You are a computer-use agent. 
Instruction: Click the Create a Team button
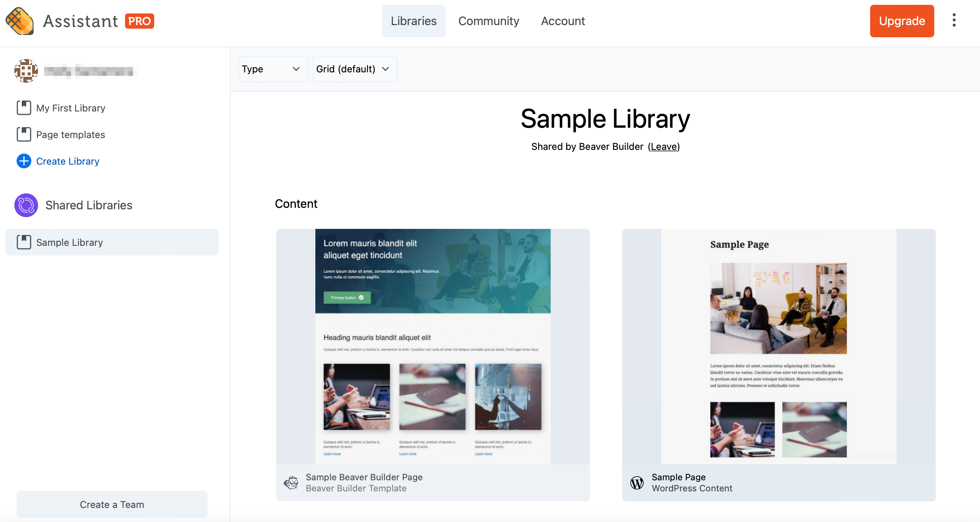[112, 504]
